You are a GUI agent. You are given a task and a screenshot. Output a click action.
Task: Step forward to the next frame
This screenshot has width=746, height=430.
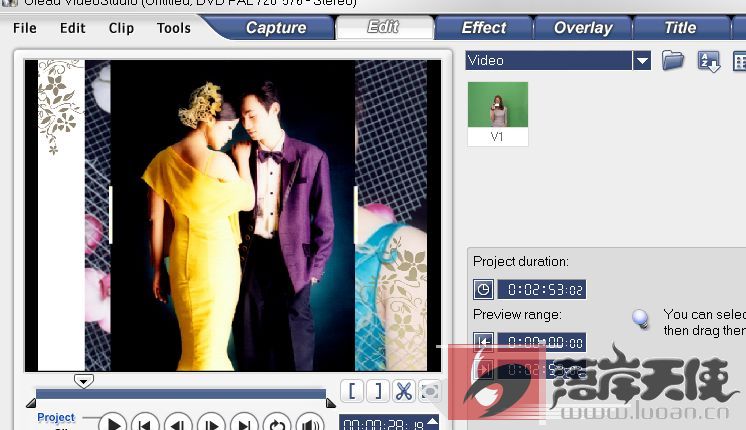point(211,423)
